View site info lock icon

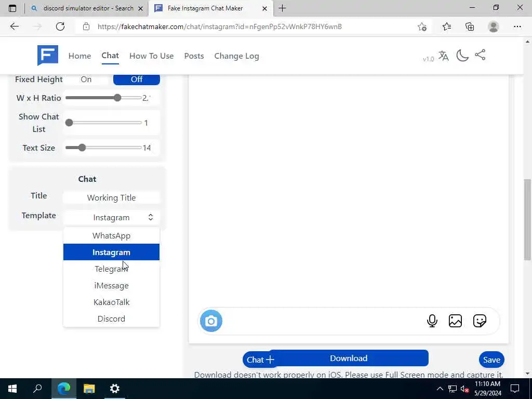tap(86, 26)
